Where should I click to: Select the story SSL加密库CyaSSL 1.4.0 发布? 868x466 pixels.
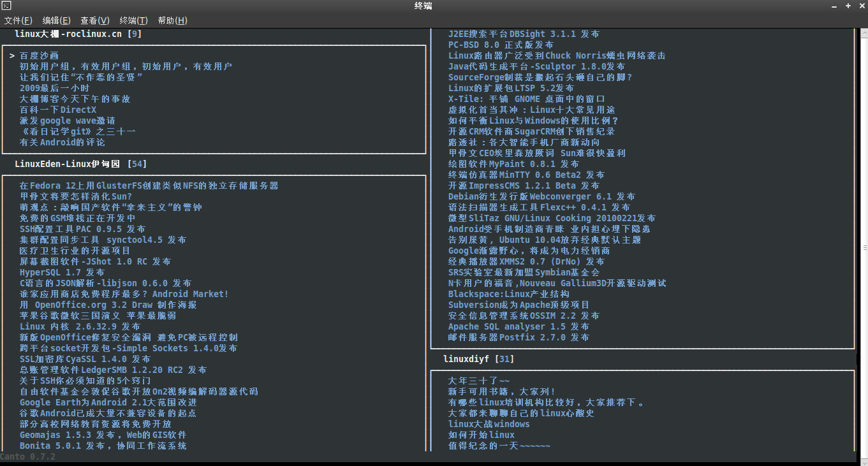(85, 360)
